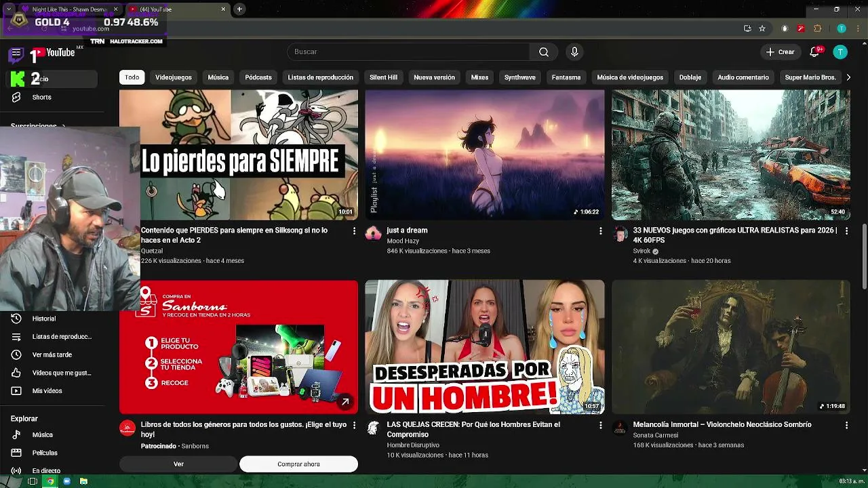Image resolution: width=868 pixels, height=488 pixels.
Task: Bookmark this page with the star icon
Action: (x=762, y=28)
